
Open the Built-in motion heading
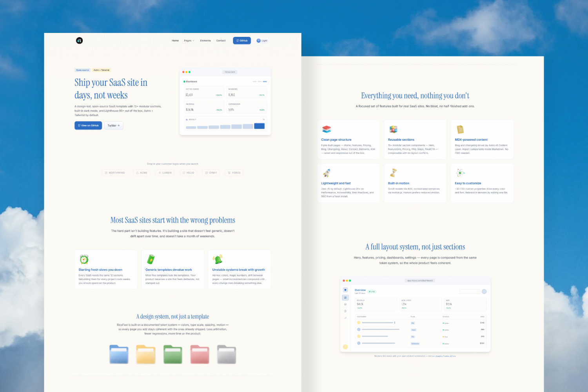[x=399, y=183]
